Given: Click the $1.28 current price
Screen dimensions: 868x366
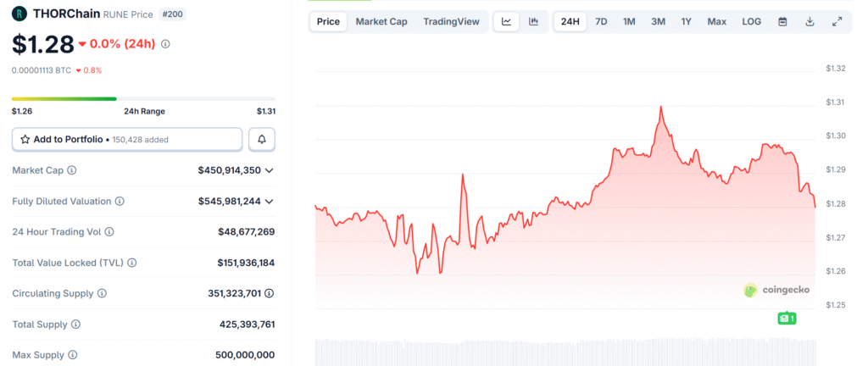Looking at the screenshot, I should (x=43, y=44).
